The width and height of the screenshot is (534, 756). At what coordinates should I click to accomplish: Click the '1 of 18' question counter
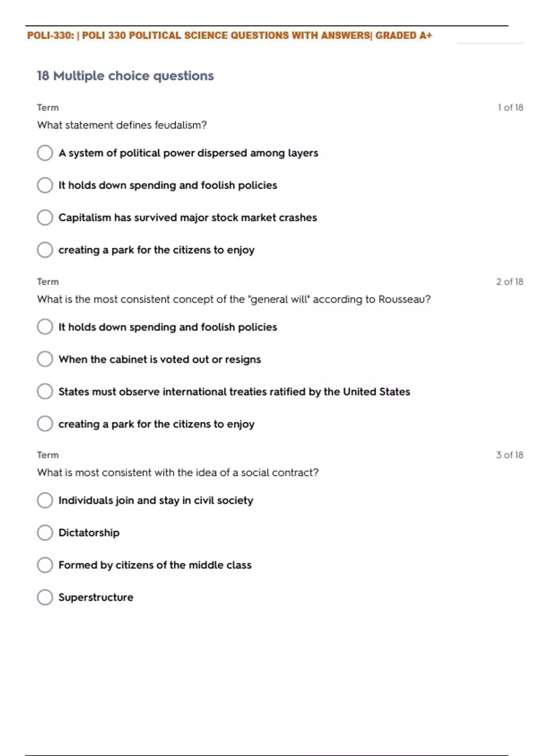[510, 108]
